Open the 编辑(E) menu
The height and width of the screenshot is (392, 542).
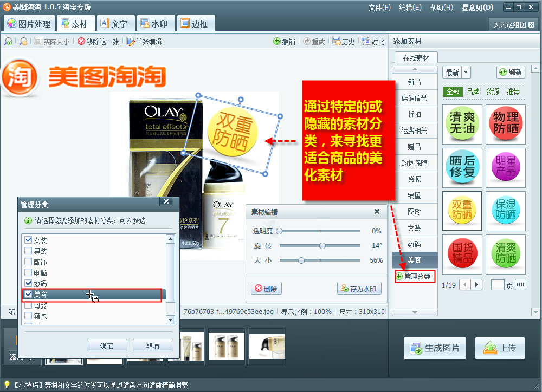pyautogui.click(x=410, y=8)
